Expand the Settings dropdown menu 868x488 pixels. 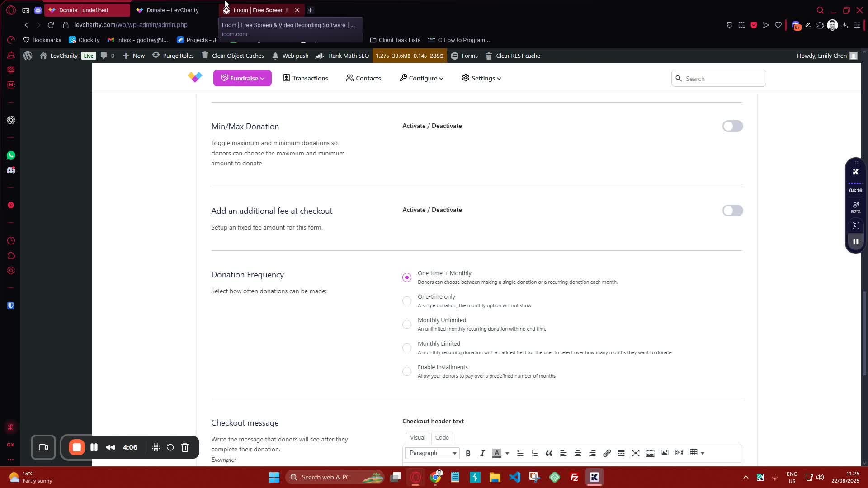(481, 78)
